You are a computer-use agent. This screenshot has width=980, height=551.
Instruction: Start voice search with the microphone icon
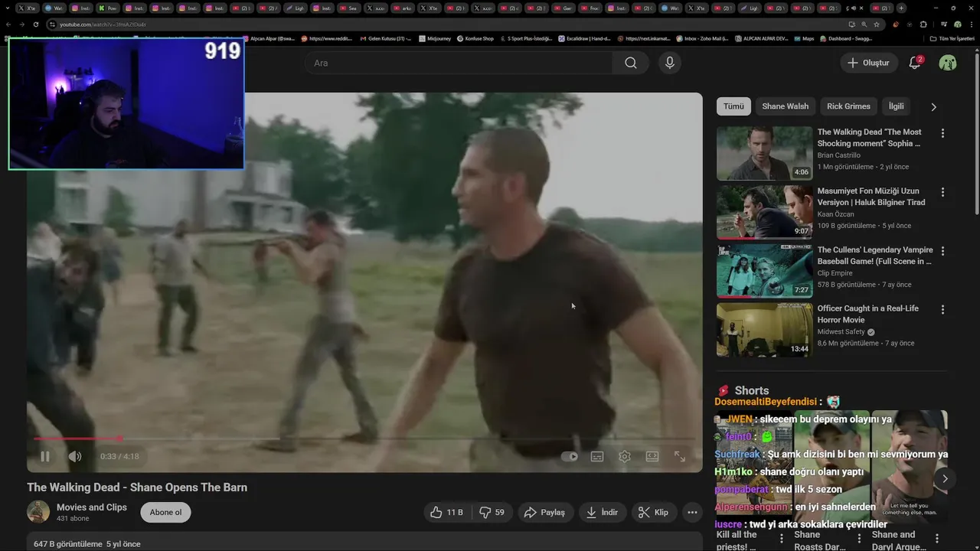coord(670,63)
